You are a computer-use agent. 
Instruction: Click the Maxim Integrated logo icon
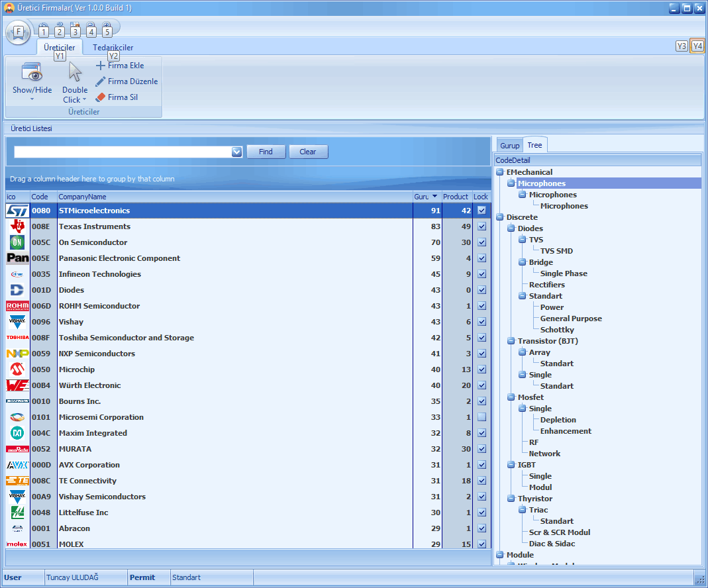(x=18, y=433)
